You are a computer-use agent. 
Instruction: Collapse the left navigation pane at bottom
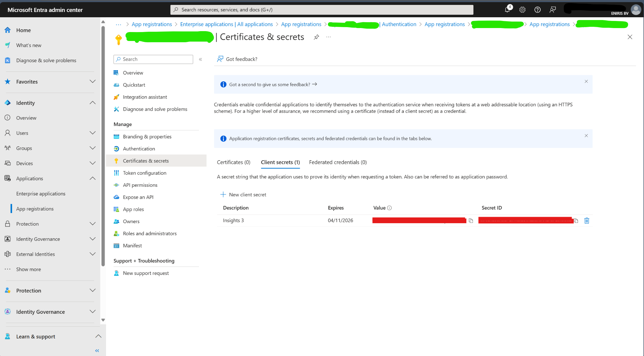click(97, 350)
